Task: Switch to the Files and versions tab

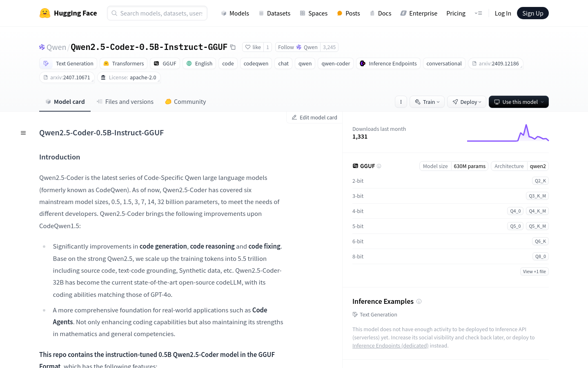Action: click(125, 101)
